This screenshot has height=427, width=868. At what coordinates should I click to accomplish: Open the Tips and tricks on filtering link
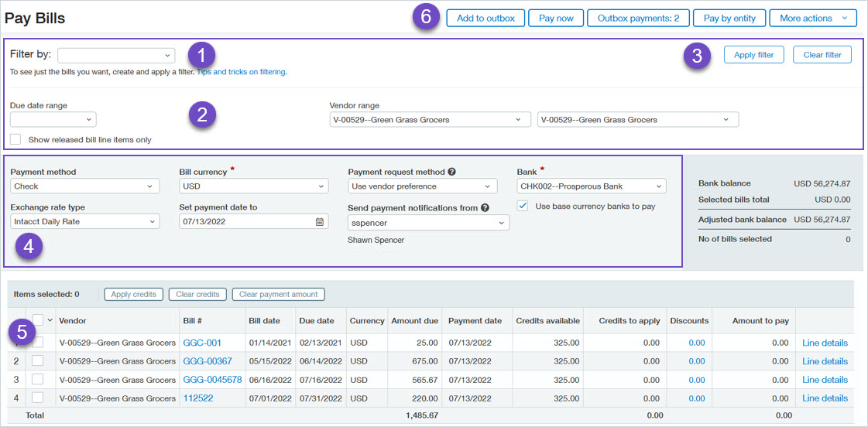[241, 72]
